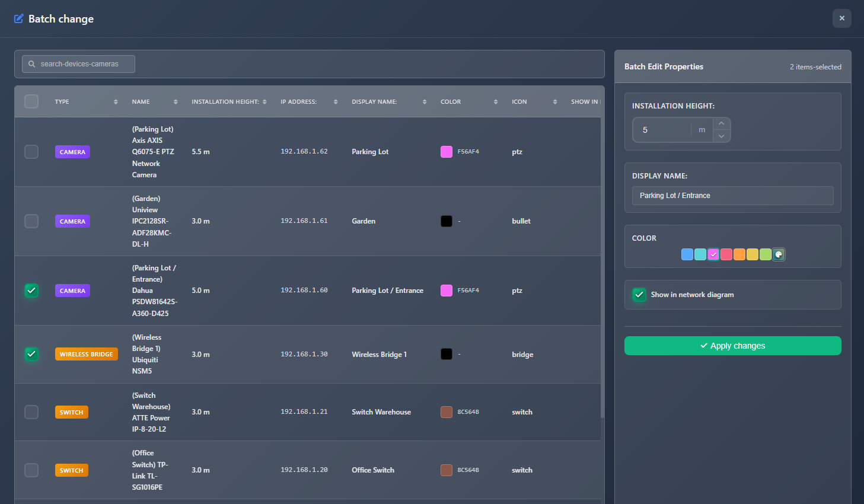Click the Apply changes button

click(732, 346)
